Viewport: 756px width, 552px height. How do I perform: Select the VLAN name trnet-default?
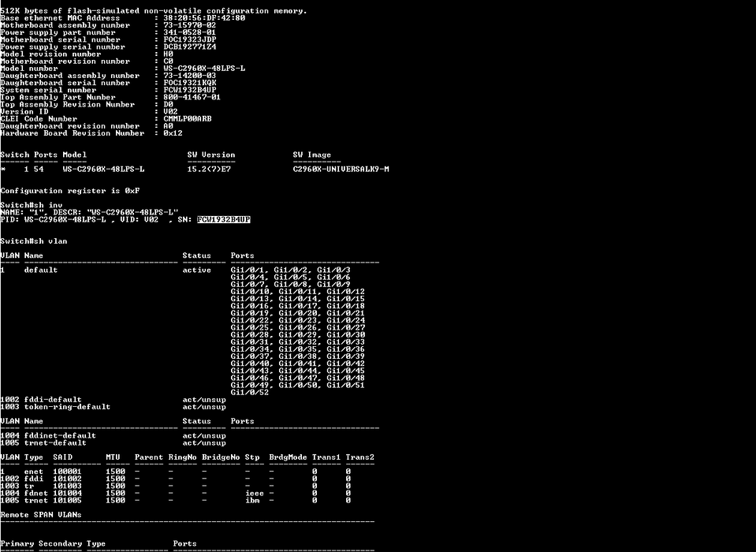click(x=55, y=443)
